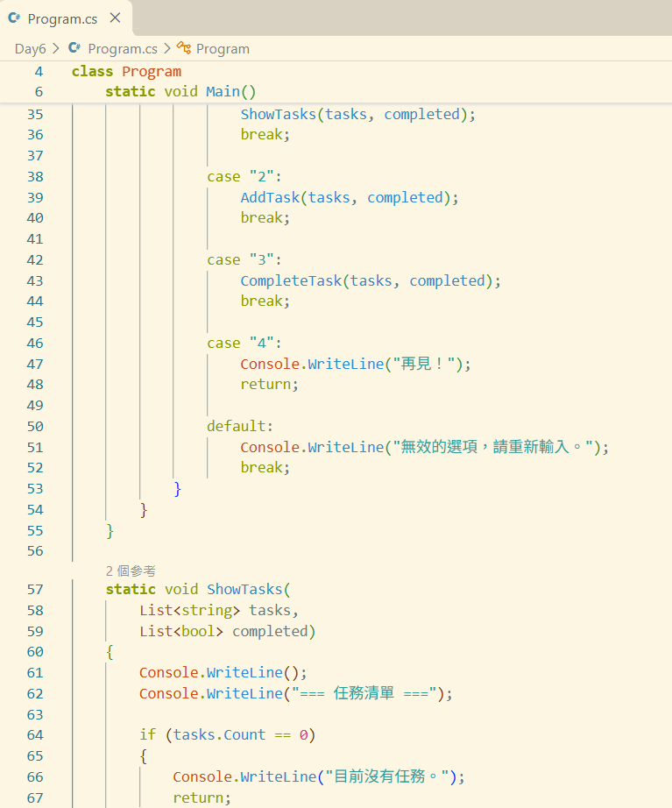Expand chevron after Day6 breadcrumb
Viewport: 672px width, 808px height.
(56, 48)
